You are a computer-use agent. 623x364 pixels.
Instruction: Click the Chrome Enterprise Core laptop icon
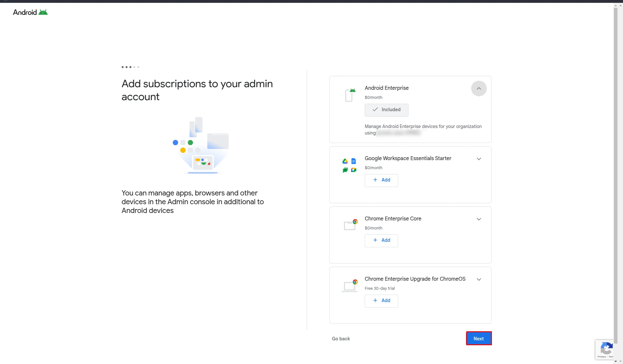point(350,224)
